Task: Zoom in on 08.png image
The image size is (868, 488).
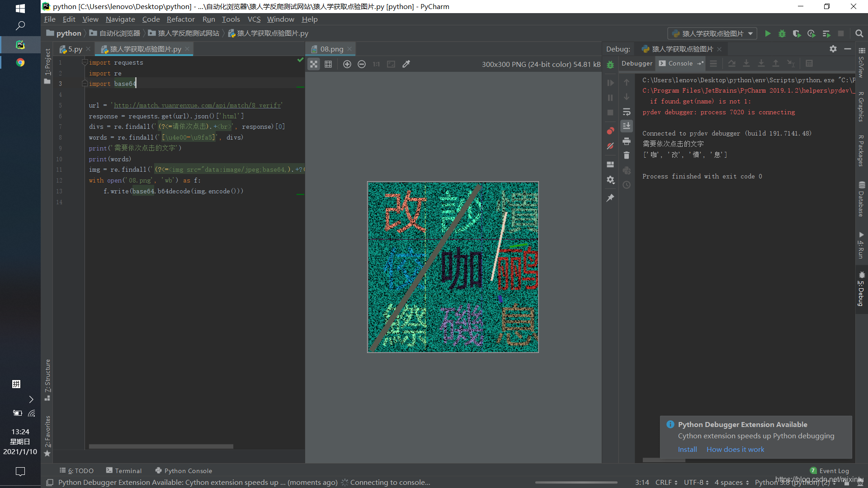Action: point(347,64)
